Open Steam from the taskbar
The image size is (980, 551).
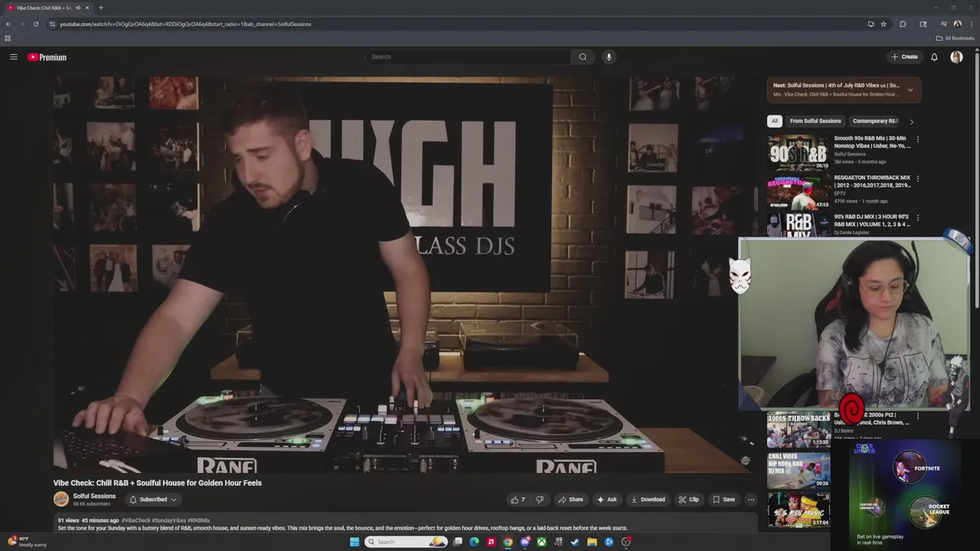pyautogui.click(x=575, y=542)
